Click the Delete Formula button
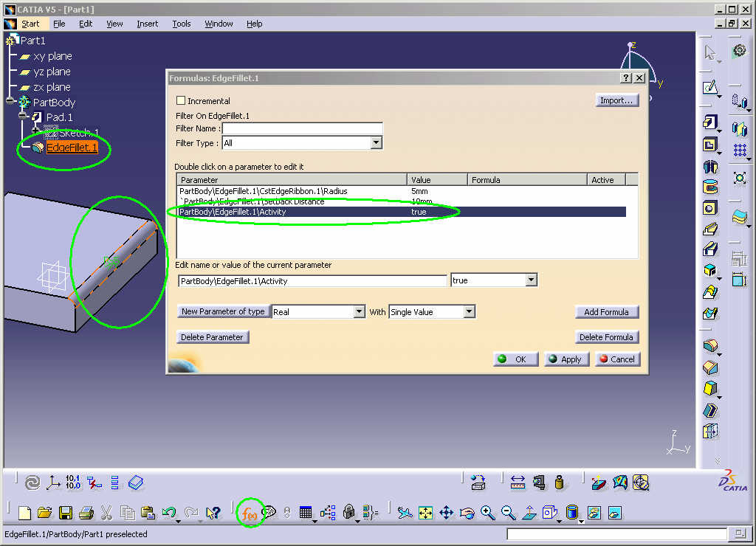 [606, 337]
